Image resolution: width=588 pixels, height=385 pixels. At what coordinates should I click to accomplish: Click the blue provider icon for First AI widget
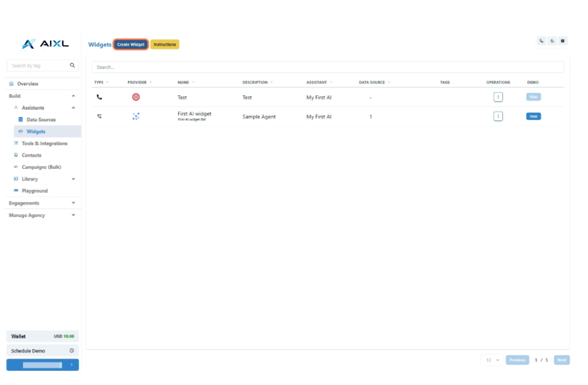coord(136,116)
